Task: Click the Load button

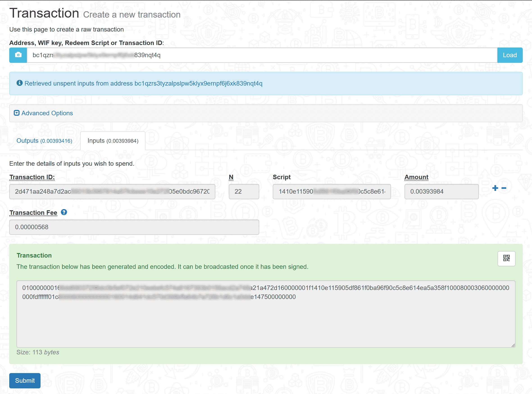Action: 509,55
